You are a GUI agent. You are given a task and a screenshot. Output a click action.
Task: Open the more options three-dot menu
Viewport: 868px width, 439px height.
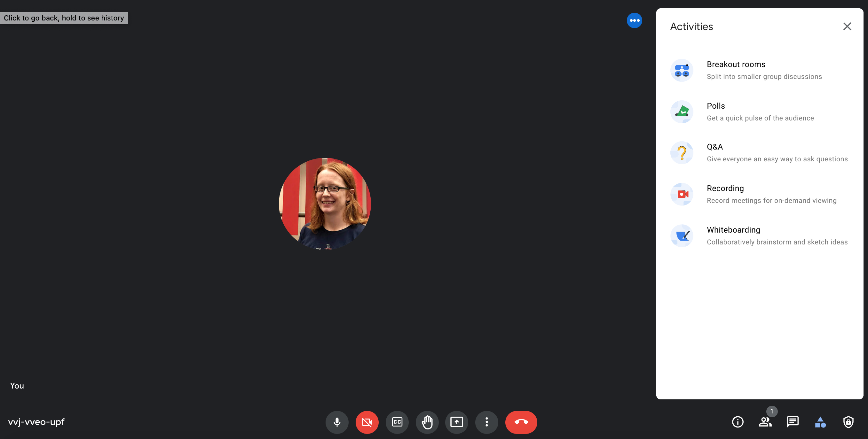486,422
